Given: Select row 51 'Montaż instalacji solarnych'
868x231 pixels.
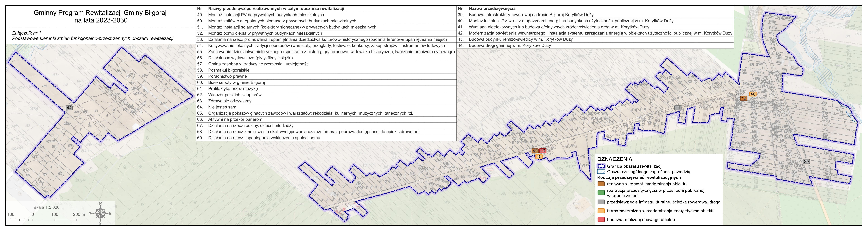Looking at the screenshot, I should pyautogui.click(x=326, y=27).
